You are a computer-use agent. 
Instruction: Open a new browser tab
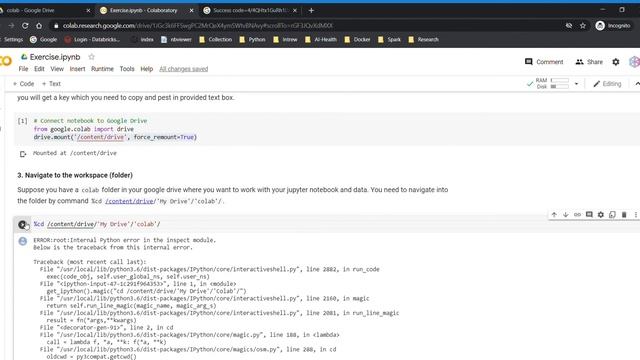311,10
